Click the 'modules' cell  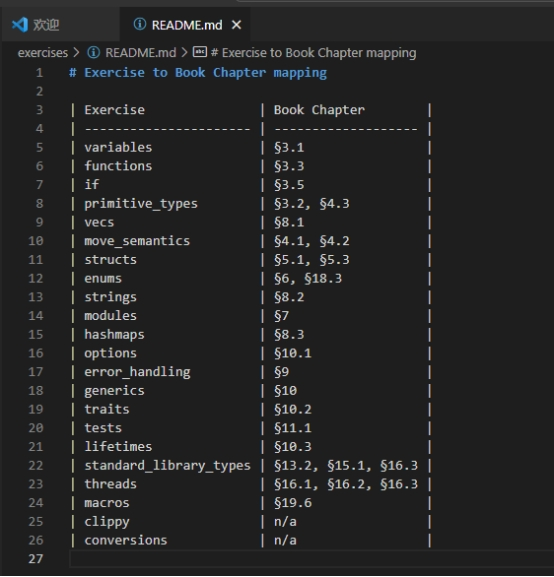(110, 316)
